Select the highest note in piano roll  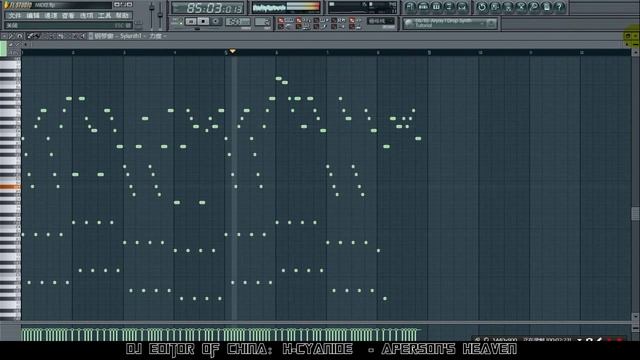(x=278, y=78)
